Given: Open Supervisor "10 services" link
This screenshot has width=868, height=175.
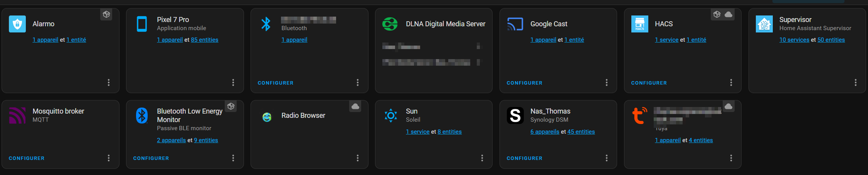Looking at the screenshot, I should click(794, 40).
